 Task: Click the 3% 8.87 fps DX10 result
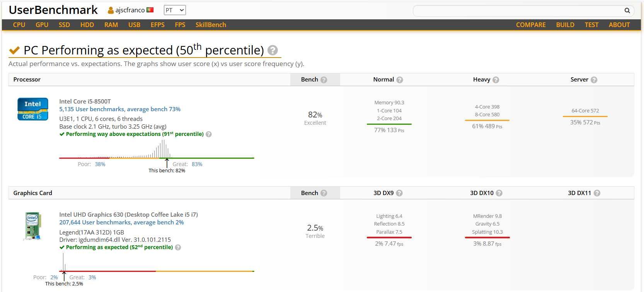[487, 244]
